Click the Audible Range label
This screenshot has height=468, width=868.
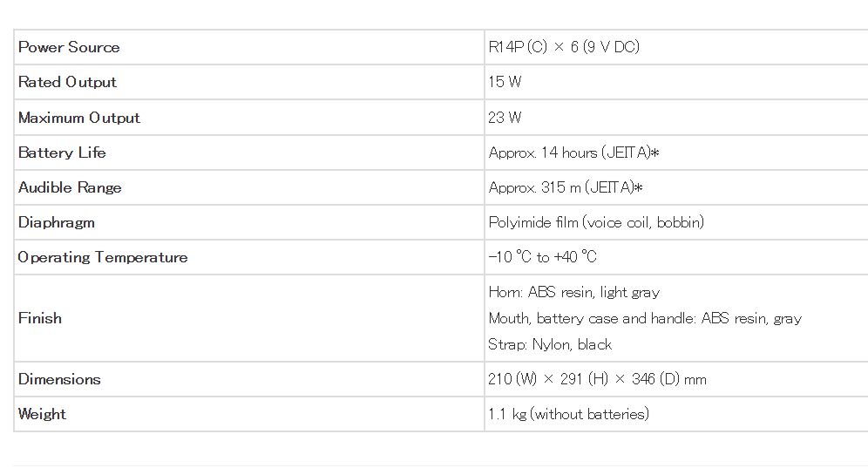click(70, 187)
